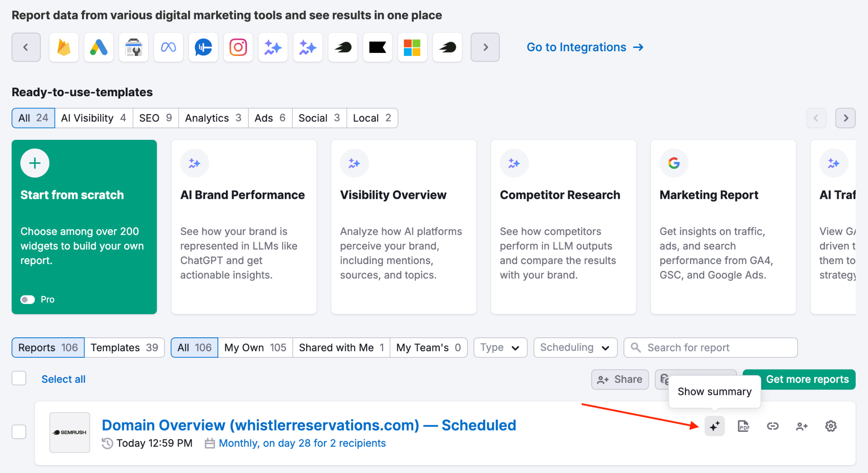This screenshot has width=868, height=473.
Task: Expand the Type filter dropdown
Action: tap(500, 348)
